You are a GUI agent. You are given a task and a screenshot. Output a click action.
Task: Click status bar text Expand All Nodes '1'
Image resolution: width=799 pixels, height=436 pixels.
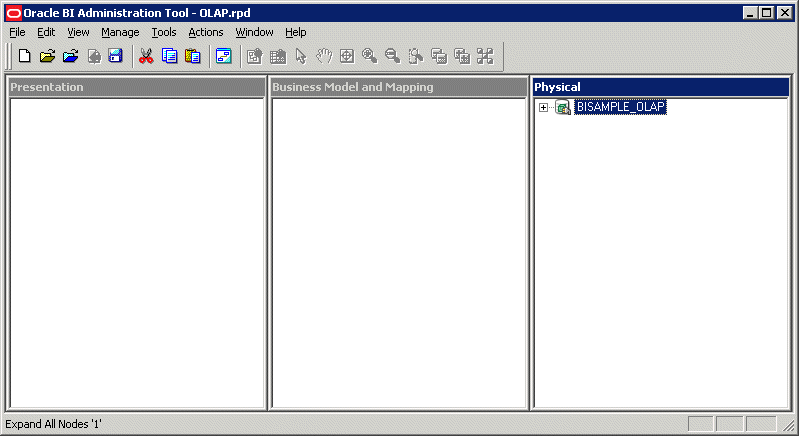(54, 424)
